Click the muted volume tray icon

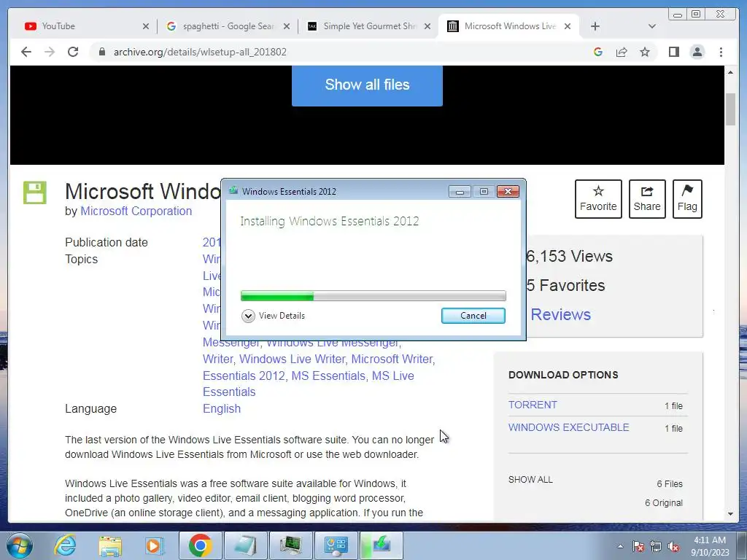(x=673, y=546)
